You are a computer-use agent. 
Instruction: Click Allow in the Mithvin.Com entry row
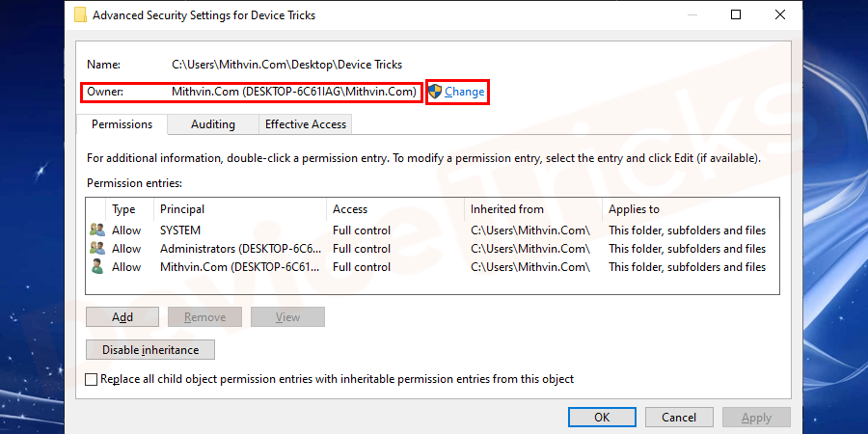pyautogui.click(x=126, y=267)
